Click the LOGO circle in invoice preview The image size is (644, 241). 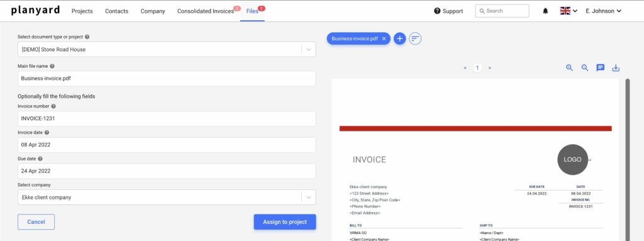pyautogui.click(x=572, y=160)
